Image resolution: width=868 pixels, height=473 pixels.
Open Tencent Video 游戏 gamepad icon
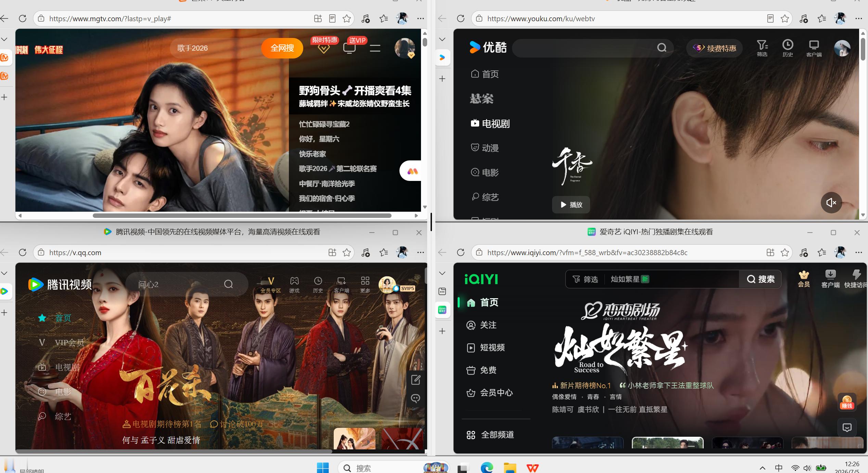tap(294, 285)
